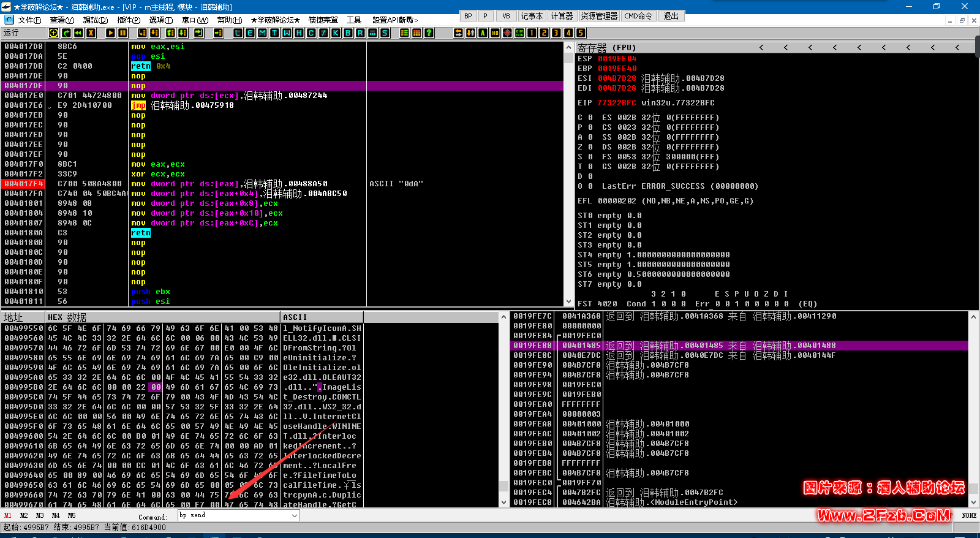
Task: Click the Run program play icon
Action: click(x=110, y=33)
